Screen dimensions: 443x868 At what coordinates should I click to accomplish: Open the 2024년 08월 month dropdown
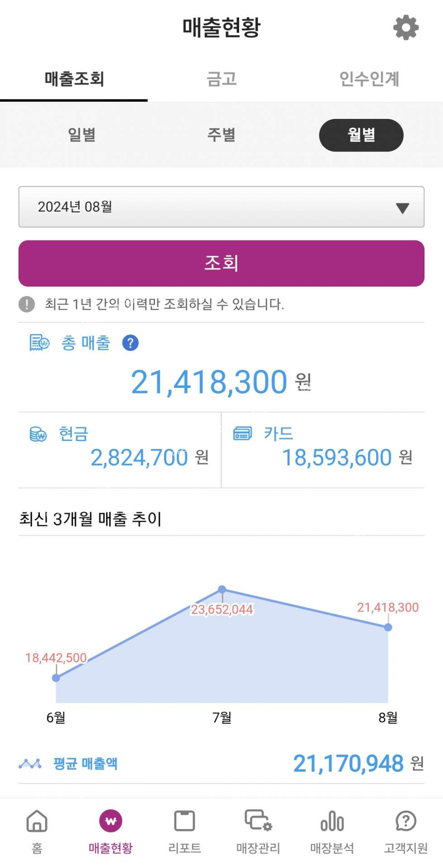click(221, 207)
